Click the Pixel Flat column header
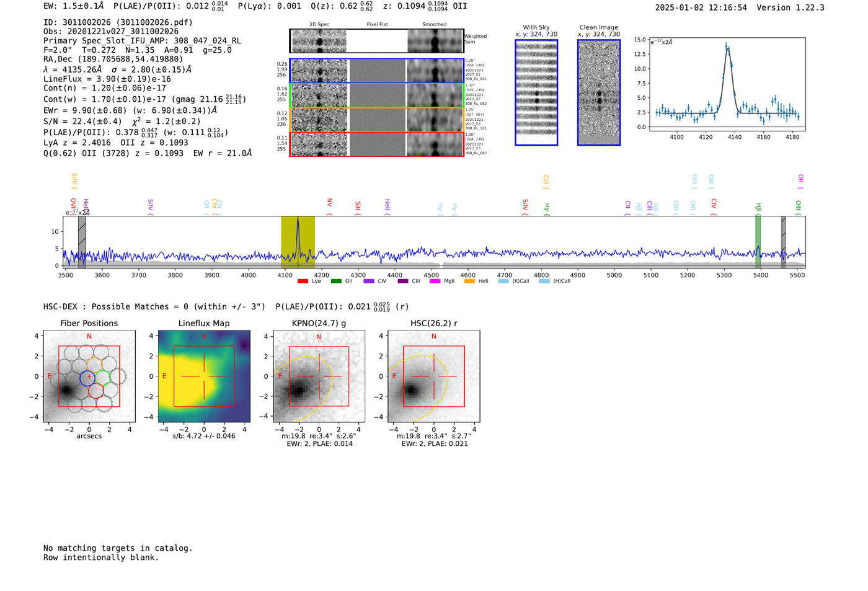Viewport: 868px width, 591px height. tap(377, 25)
